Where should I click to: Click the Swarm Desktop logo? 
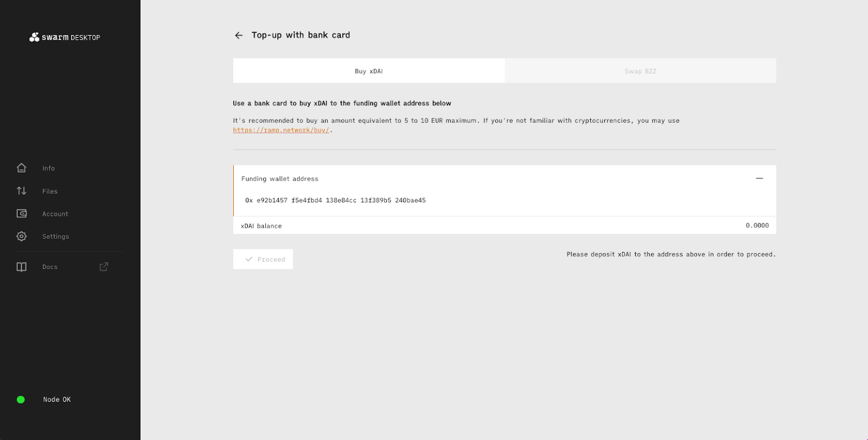point(65,37)
